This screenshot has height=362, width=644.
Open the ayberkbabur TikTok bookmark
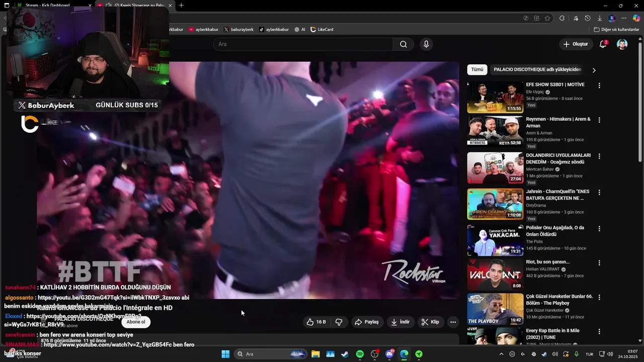tap(274, 30)
